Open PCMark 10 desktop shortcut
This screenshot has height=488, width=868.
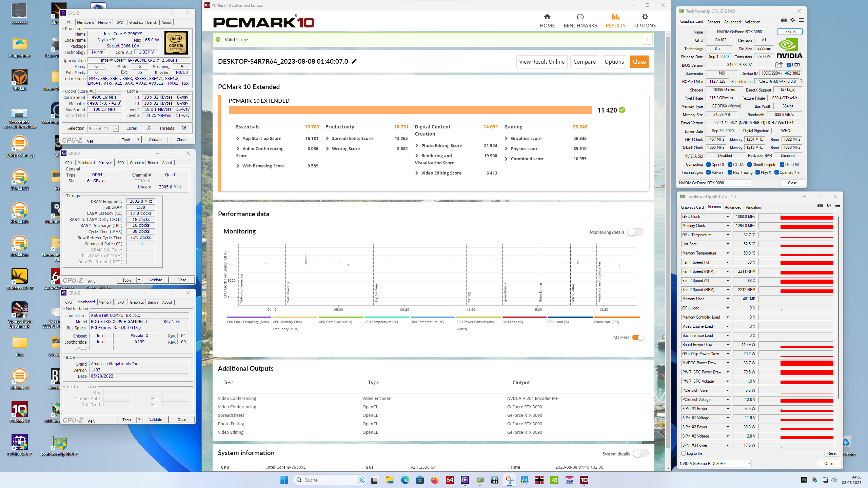pyautogui.click(x=19, y=412)
